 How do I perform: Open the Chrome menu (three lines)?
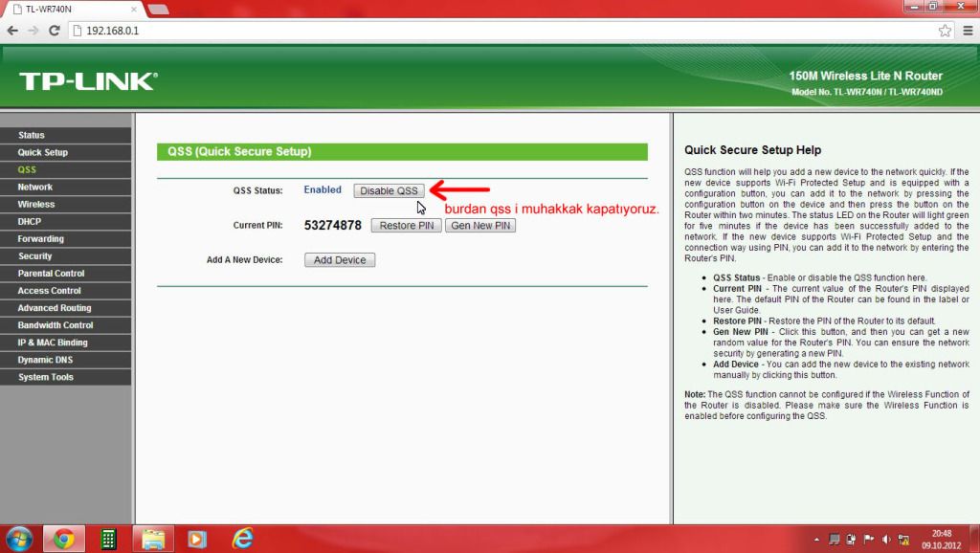(x=968, y=30)
